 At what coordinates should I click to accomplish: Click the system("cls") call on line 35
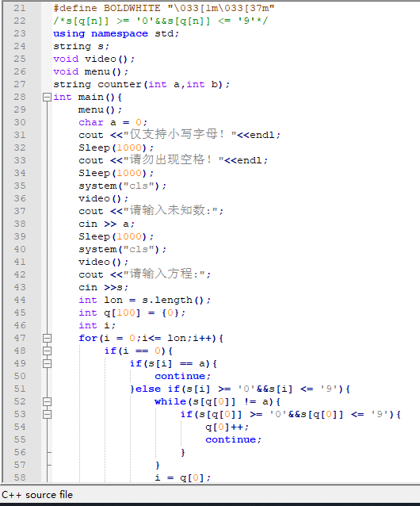(x=123, y=186)
